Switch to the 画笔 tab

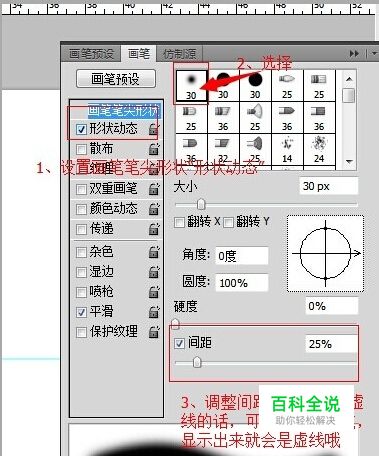click(x=139, y=53)
